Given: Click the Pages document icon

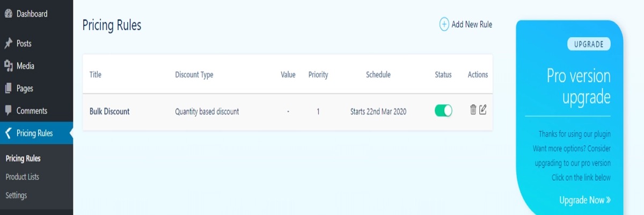Looking at the screenshot, I should pyautogui.click(x=8, y=89).
